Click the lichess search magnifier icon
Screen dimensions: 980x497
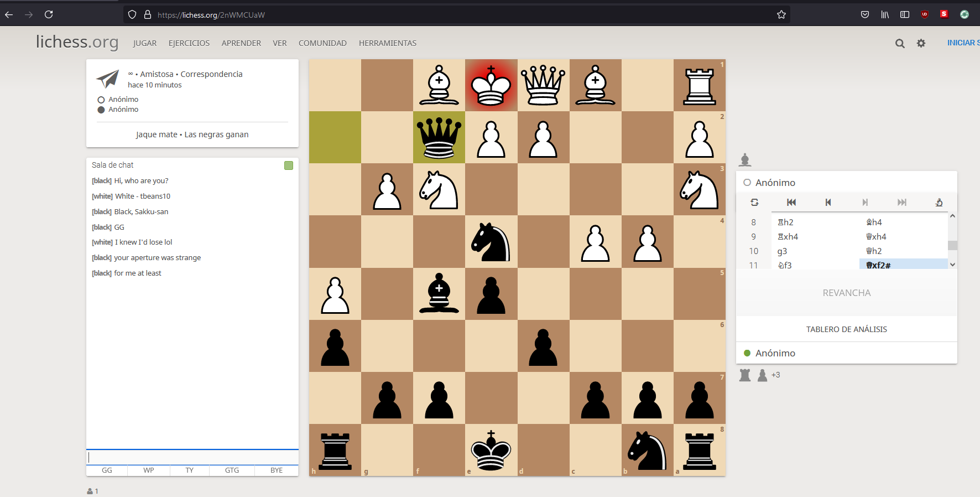coord(900,43)
